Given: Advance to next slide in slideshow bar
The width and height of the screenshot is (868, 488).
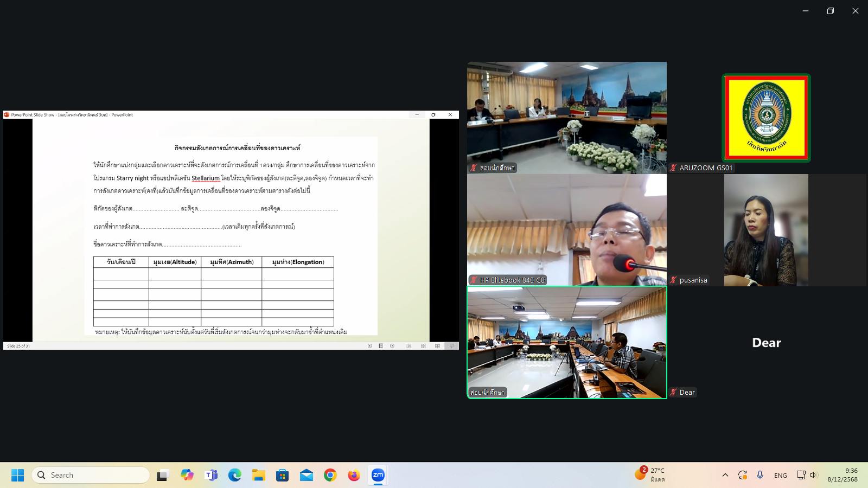Looking at the screenshot, I should [392, 346].
